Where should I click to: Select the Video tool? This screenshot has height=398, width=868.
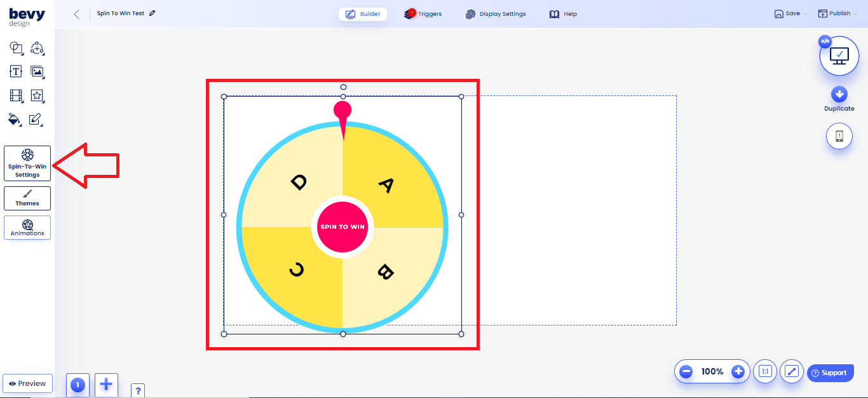click(16, 95)
